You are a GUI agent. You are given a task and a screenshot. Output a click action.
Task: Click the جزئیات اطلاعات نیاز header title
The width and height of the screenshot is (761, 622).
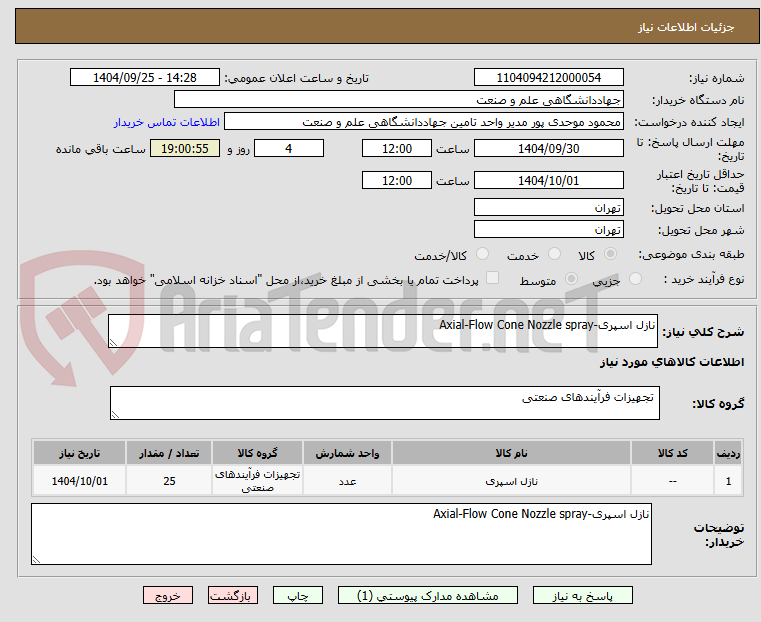[x=685, y=27]
